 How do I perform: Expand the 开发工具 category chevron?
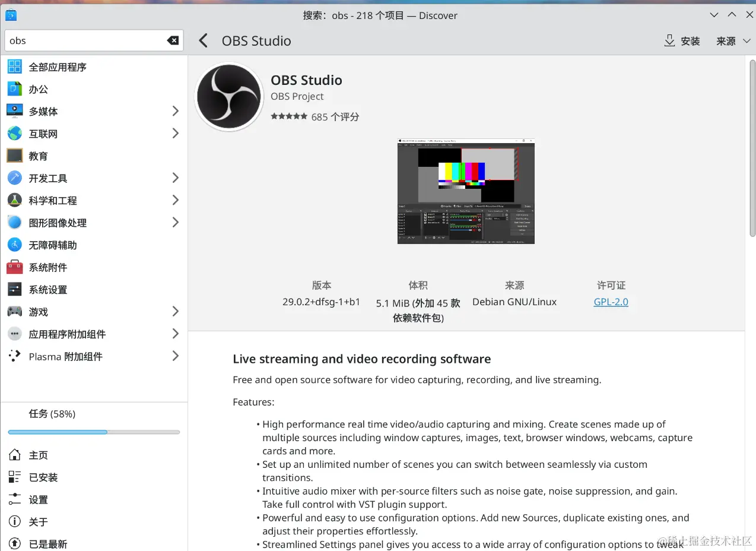pos(175,178)
